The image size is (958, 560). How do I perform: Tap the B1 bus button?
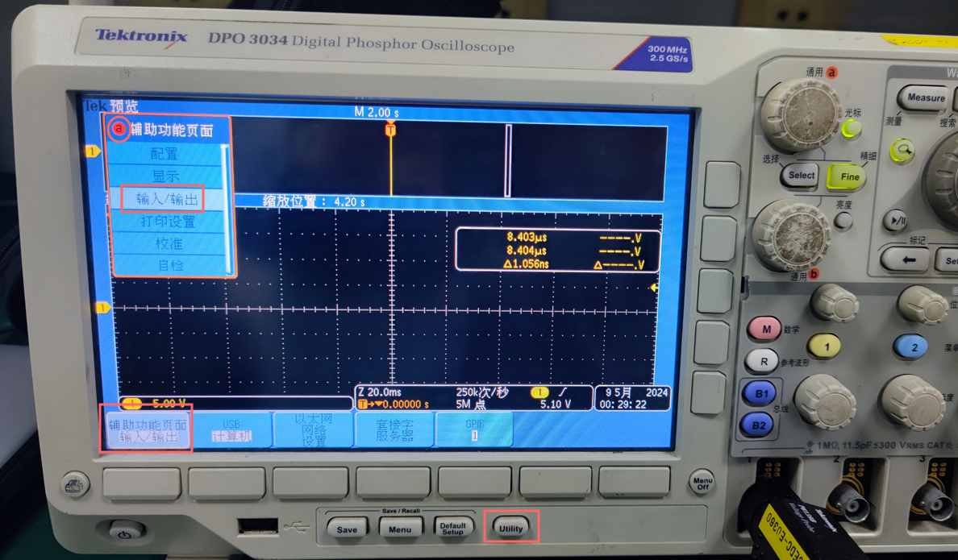(x=760, y=394)
